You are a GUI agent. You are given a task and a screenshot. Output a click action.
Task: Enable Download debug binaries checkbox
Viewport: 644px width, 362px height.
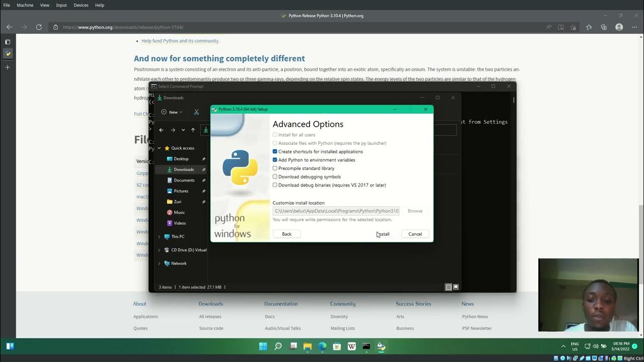tap(275, 185)
